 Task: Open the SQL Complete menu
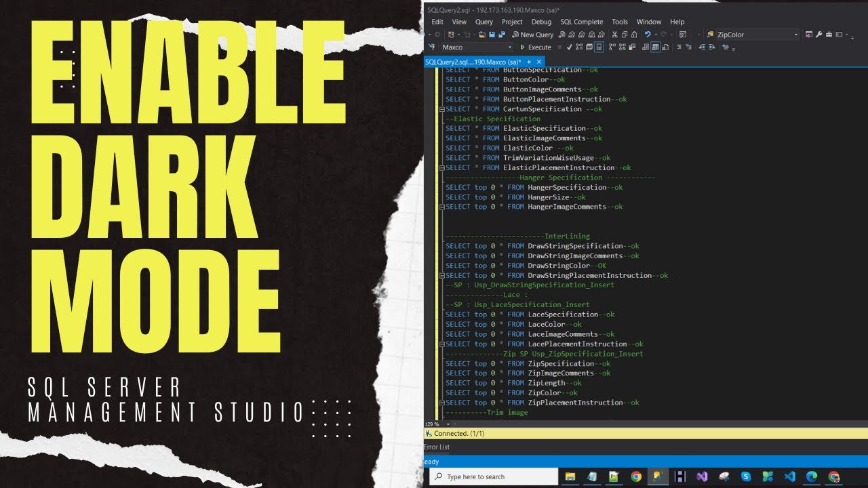click(x=582, y=22)
